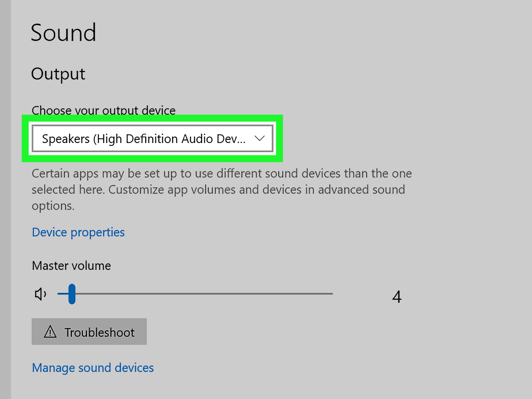Click the word 'options.' ending the description
The image size is (532, 399).
pos(53,206)
